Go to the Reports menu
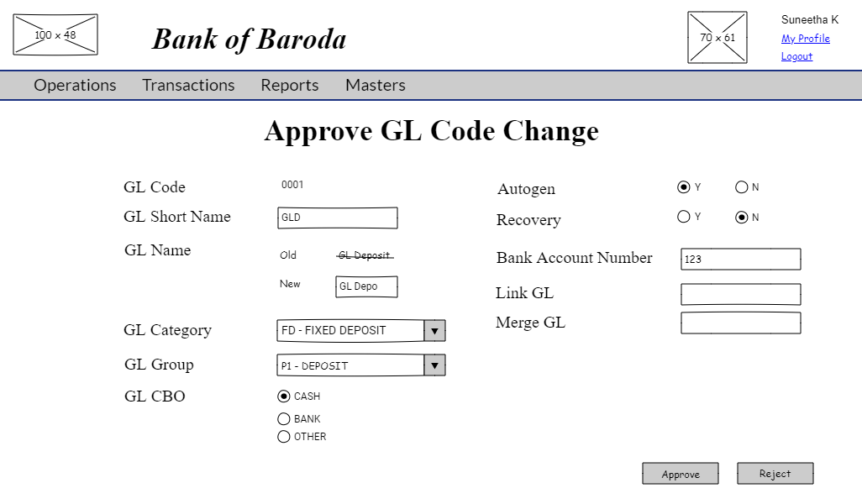This screenshot has width=862, height=504. click(289, 85)
